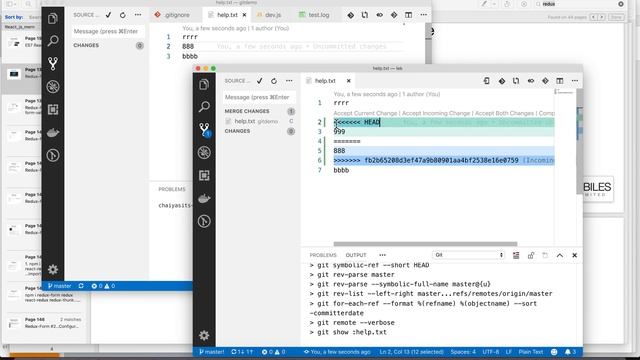The width and height of the screenshot is (640, 360).
Task: Click the master! branch in the front status bar
Action: [x=211, y=352]
